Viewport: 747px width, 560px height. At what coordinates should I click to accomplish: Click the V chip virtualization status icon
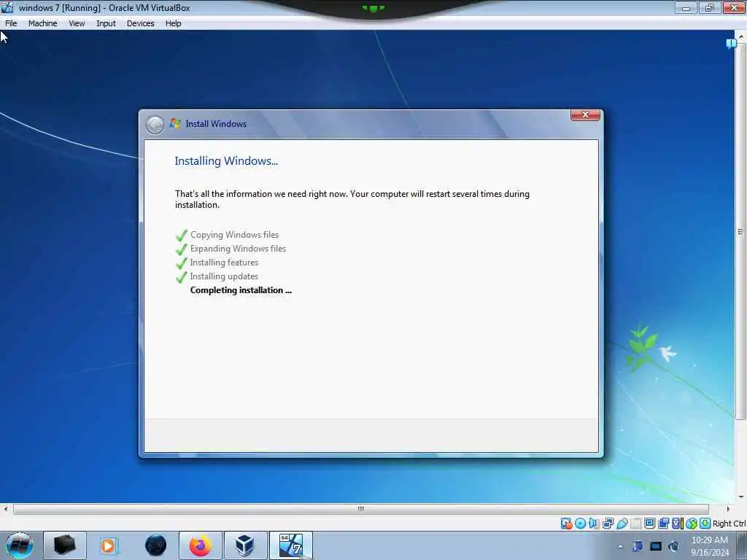click(x=677, y=524)
